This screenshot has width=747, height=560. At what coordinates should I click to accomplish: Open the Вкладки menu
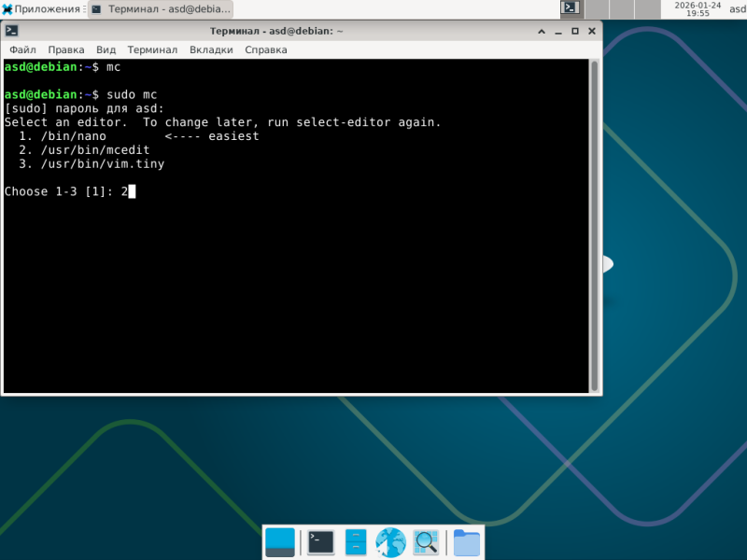click(211, 50)
